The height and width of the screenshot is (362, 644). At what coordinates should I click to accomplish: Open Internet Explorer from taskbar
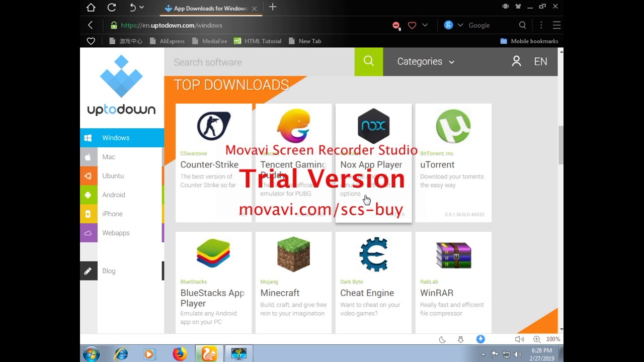pyautogui.click(x=121, y=354)
